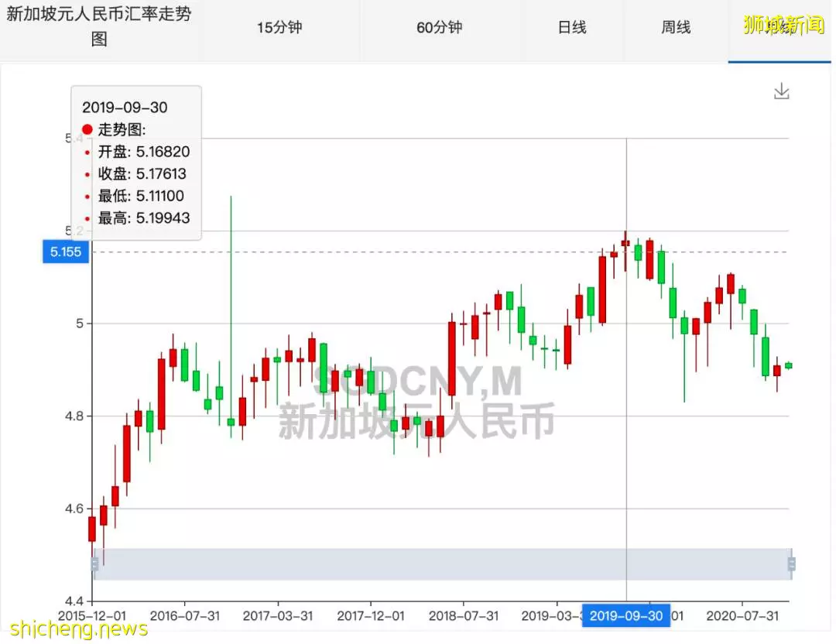Click the blue 2019-09-30 axis date label
Viewport: 836px width, 644px height.
tap(626, 615)
